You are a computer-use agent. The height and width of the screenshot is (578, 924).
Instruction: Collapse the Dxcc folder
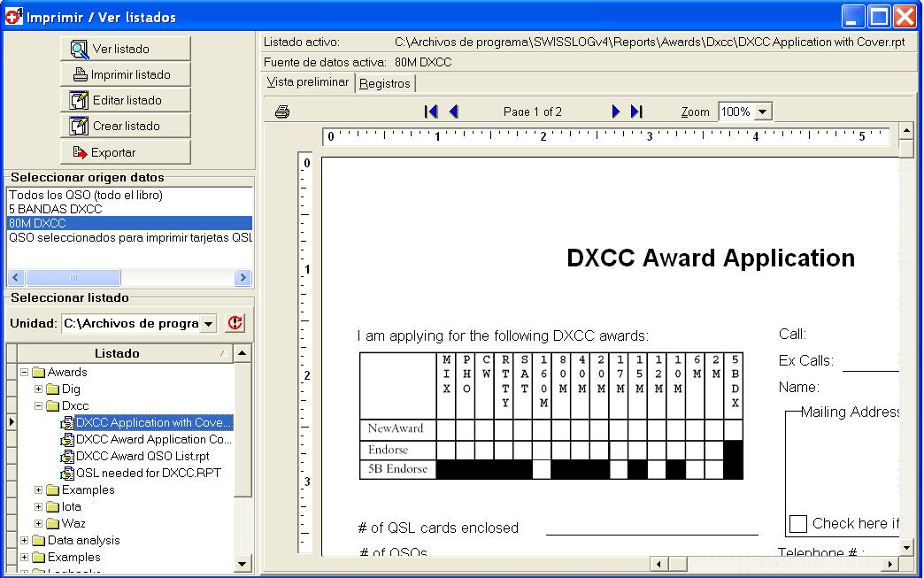(x=39, y=405)
